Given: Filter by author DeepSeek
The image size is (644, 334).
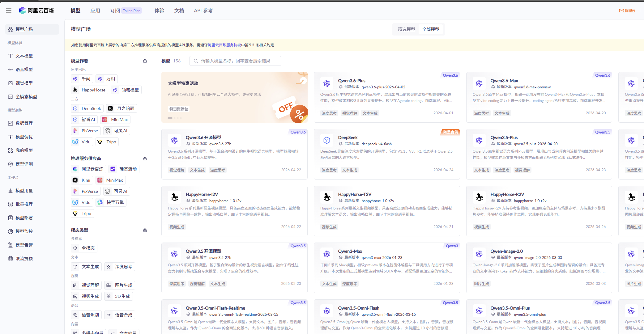Looking at the screenshot, I should (x=87, y=108).
